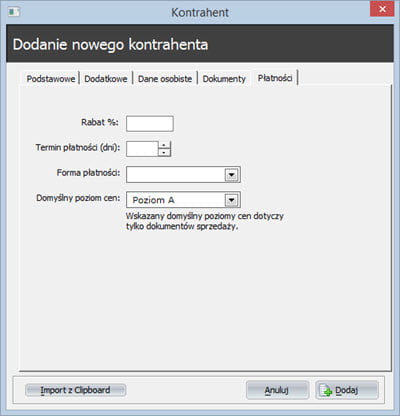Click the Import z Clipboard button
This screenshot has height=416, width=400.
pyautogui.click(x=75, y=390)
